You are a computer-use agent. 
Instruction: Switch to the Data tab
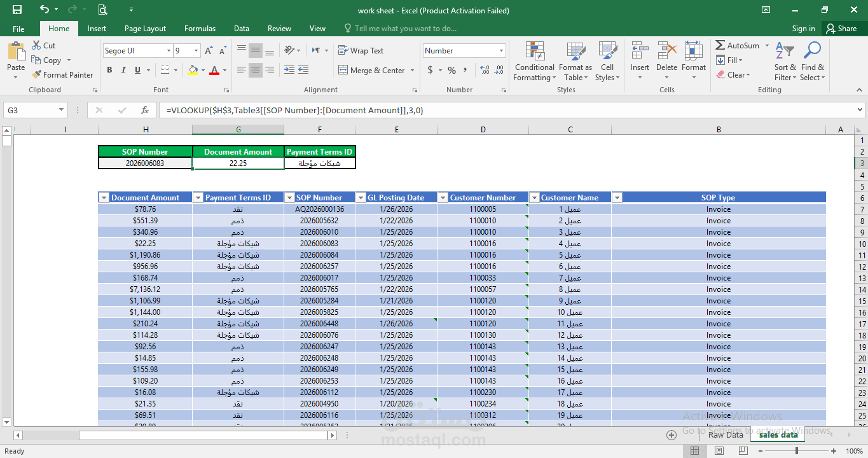(242, 29)
